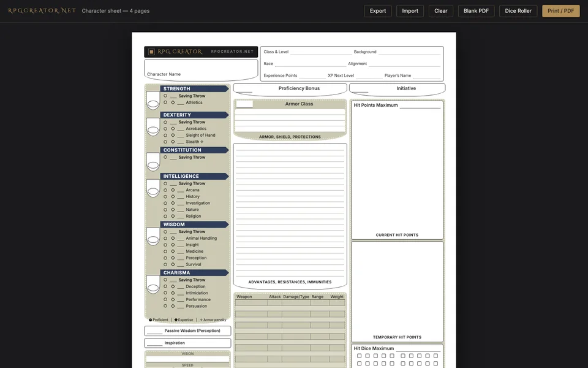
Task: Click the Current Hit Points box
Action: pos(397,171)
